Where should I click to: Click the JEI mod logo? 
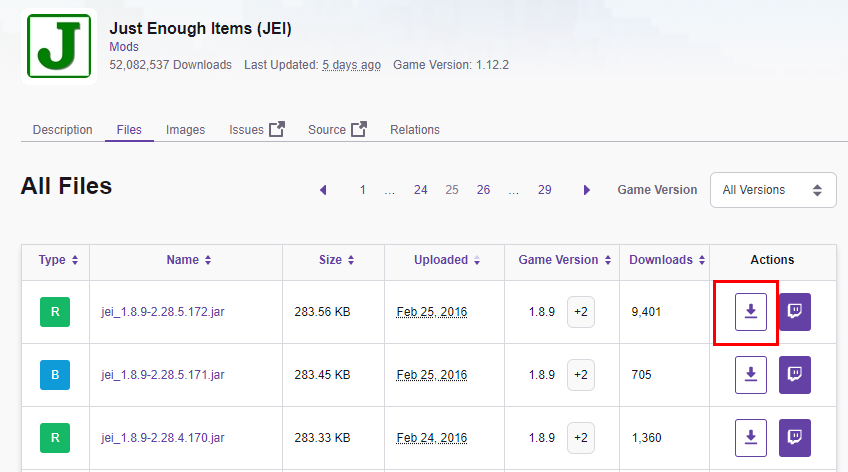coord(59,46)
